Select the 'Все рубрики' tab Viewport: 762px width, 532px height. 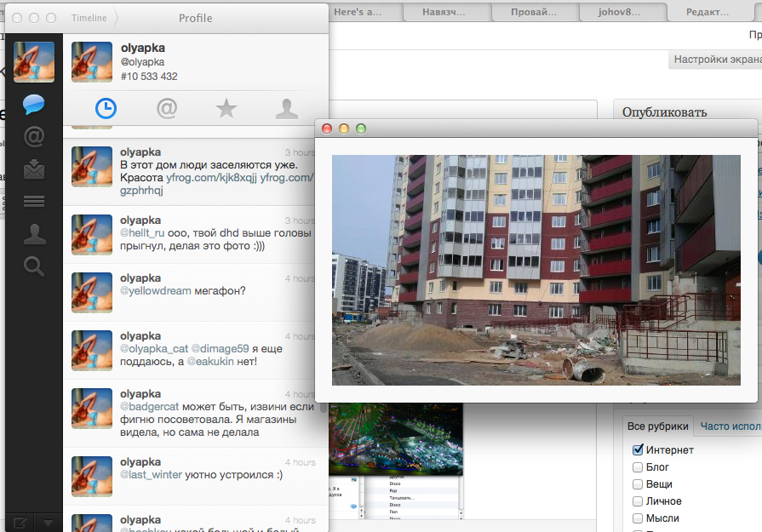tap(657, 426)
